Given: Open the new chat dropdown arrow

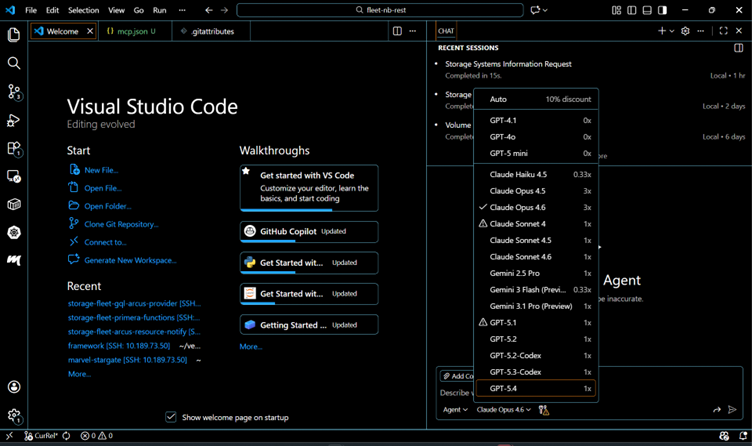Looking at the screenshot, I should 672,31.
